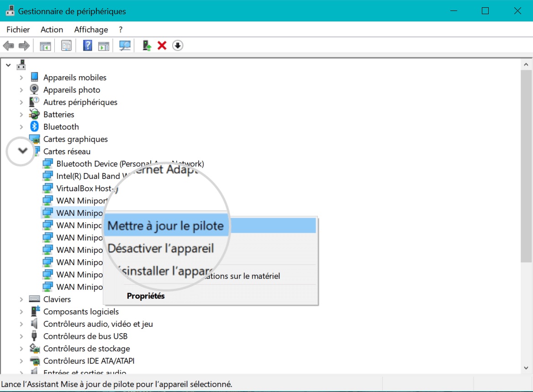The width and height of the screenshot is (533, 392).
Task: Expand Contrôleurs de stockage category
Action: (21, 349)
